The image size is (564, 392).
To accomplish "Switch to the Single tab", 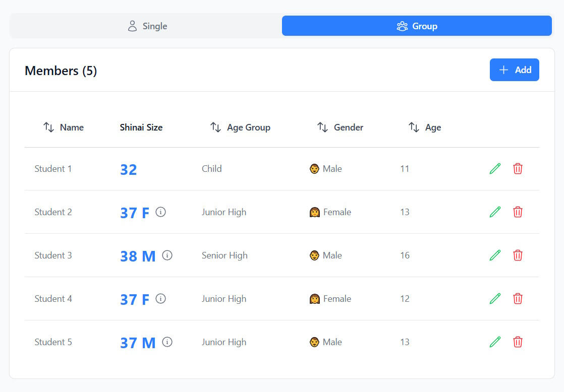I will pyautogui.click(x=147, y=26).
